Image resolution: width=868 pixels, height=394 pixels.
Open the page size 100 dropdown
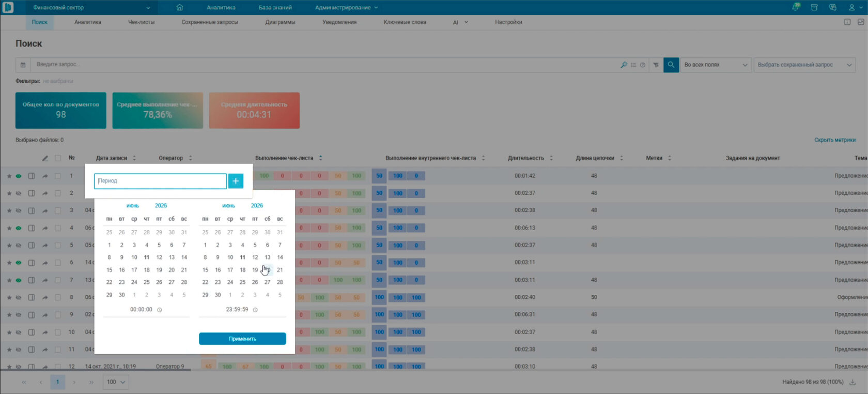click(x=116, y=382)
